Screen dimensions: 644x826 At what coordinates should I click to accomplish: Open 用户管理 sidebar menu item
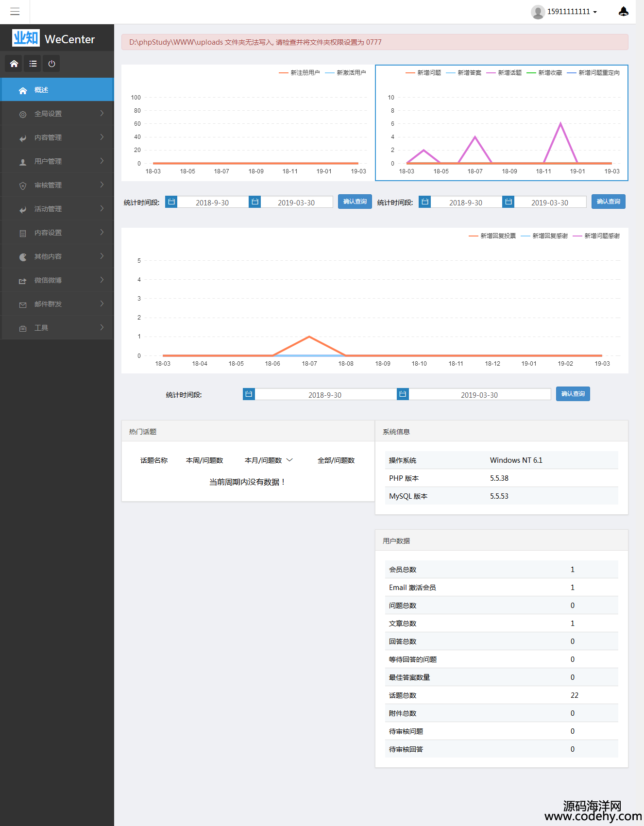pos(57,161)
